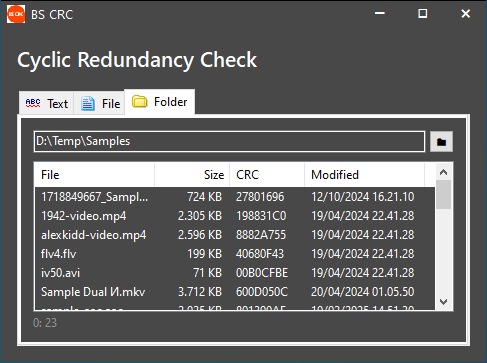Screen dimensions: 487x363
Task: Select the iv50.avi file row
Action: pos(235,273)
